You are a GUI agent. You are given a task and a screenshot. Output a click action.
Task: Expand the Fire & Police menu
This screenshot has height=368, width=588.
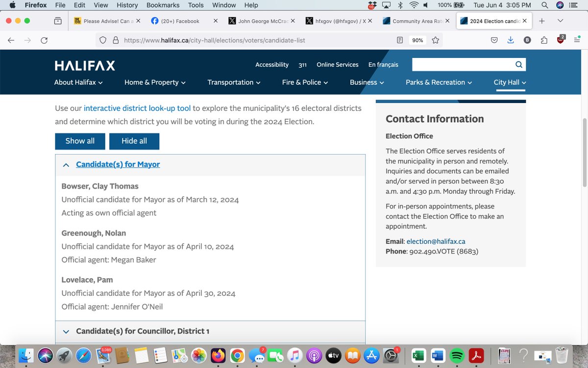pyautogui.click(x=305, y=82)
